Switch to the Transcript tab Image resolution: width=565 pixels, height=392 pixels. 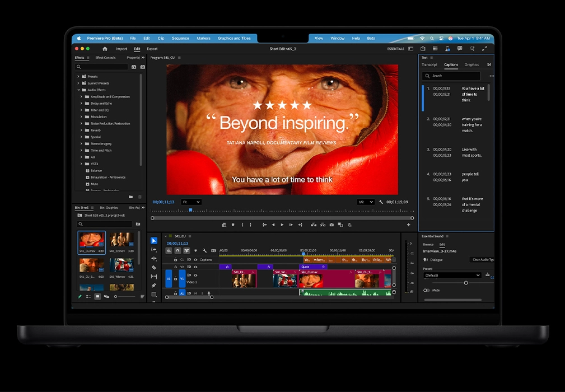pos(429,65)
